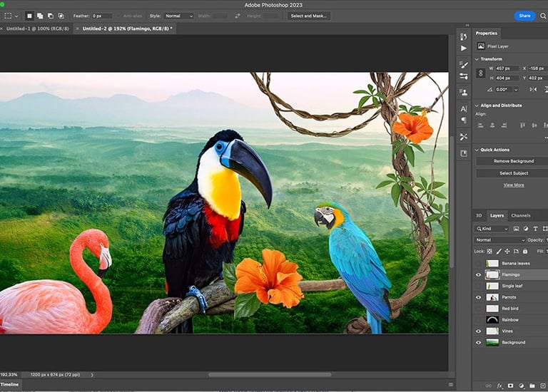Screen dimensions: 548x392
Task: Click the Feather value input field
Action: (102, 16)
